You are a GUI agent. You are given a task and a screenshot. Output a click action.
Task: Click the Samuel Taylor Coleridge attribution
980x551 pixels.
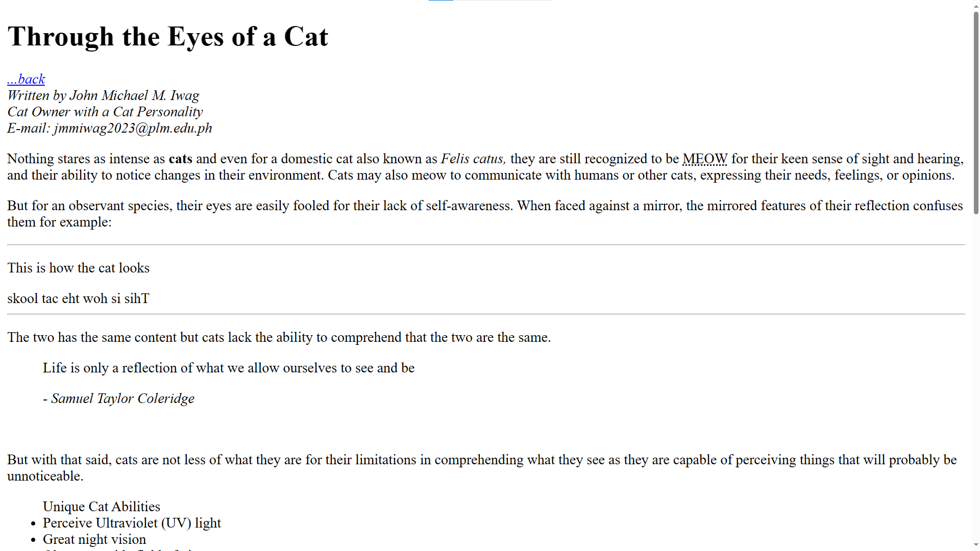[118, 398]
